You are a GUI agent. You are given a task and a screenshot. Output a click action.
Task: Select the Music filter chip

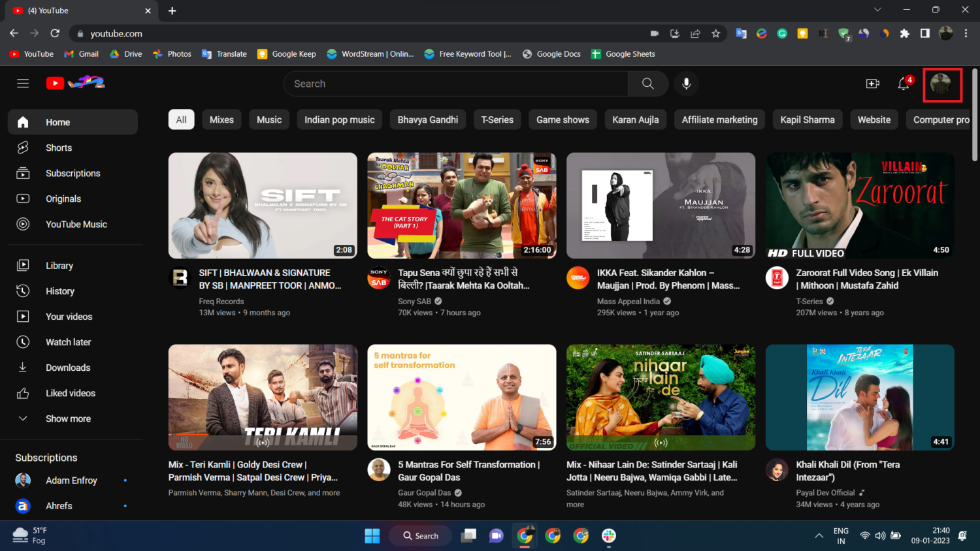tap(269, 119)
